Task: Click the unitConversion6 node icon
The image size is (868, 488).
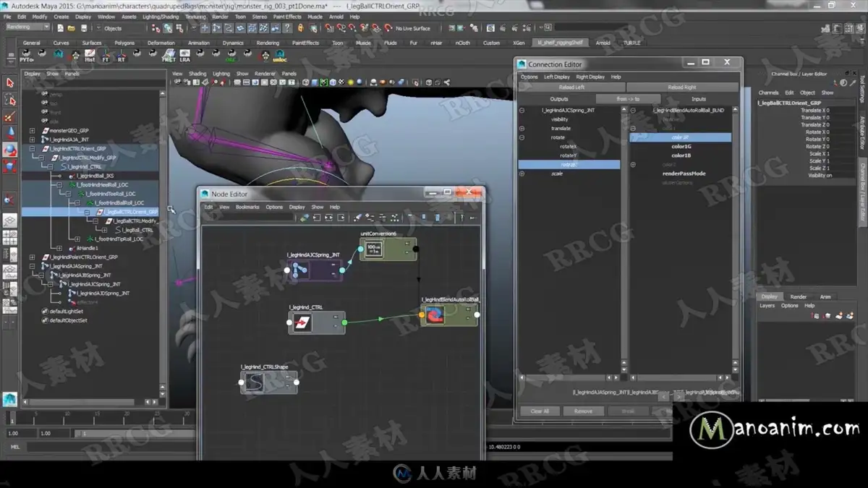Action: coord(374,249)
